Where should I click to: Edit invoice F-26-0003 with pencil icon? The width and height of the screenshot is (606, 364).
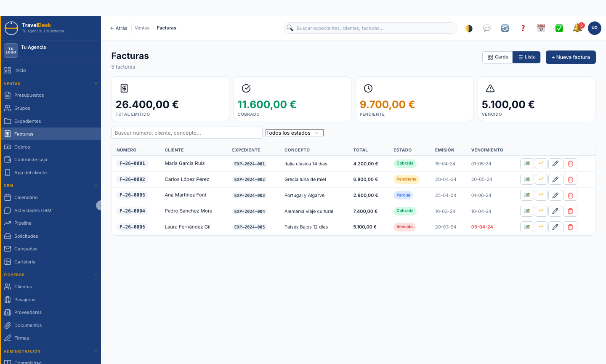click(555, 195)
